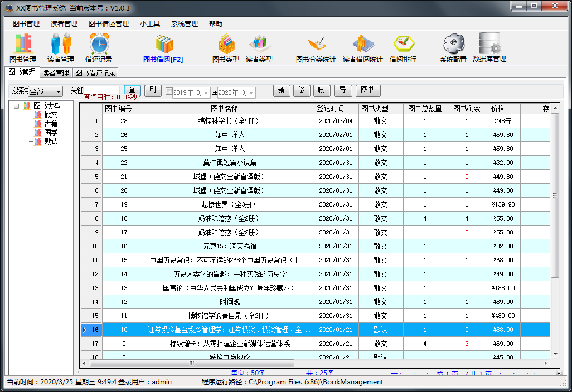Sort by the 图书剩余 column header

[x=467, y=109]
